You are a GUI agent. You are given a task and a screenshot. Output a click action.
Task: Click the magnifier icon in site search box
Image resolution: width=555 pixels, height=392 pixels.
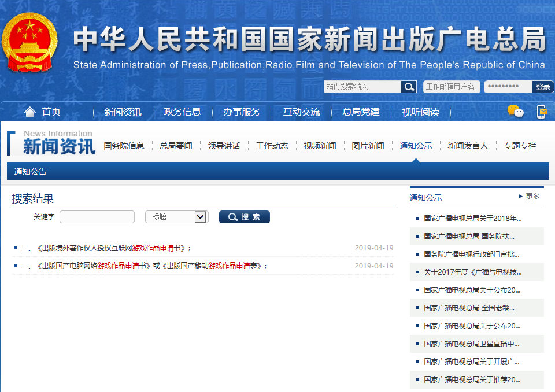tap(409, 86)
